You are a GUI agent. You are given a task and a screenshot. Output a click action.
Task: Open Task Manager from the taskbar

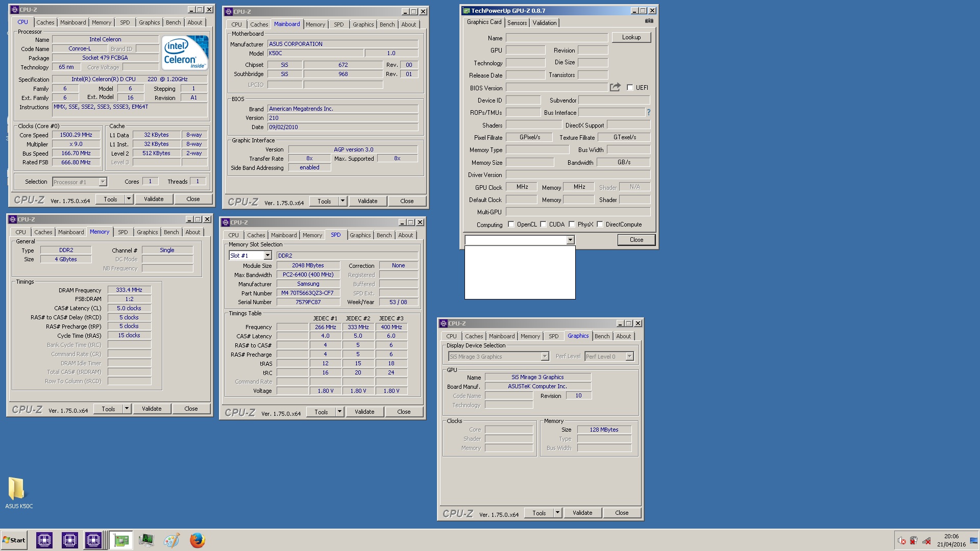pos(146,540)
